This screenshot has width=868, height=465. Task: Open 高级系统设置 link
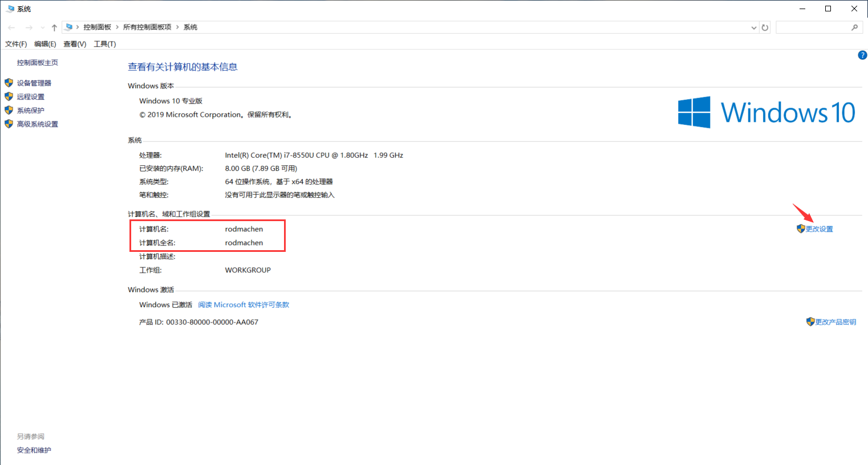click(x=38, y=124)
